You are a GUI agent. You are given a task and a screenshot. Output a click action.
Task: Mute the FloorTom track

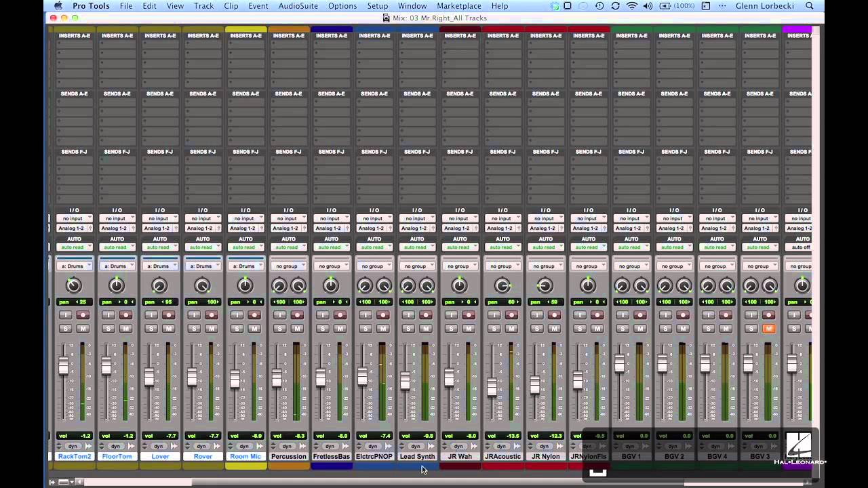125,329
